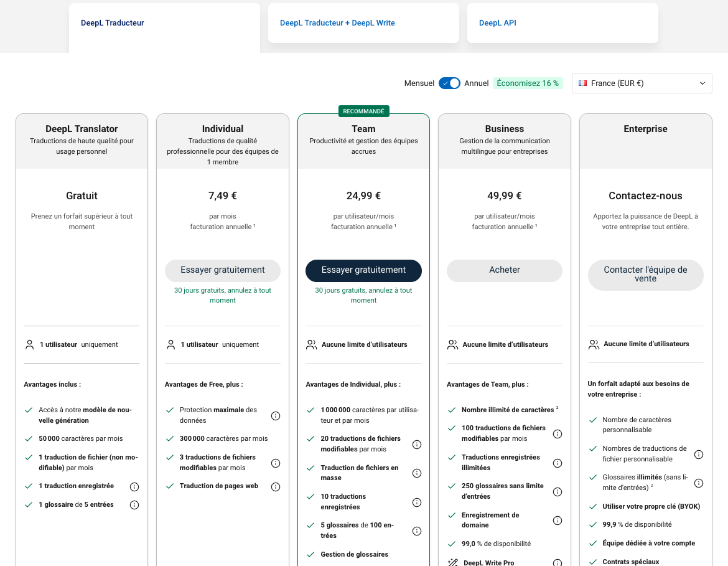Click Avantages de Free, plus : heading

click(204, 384)
